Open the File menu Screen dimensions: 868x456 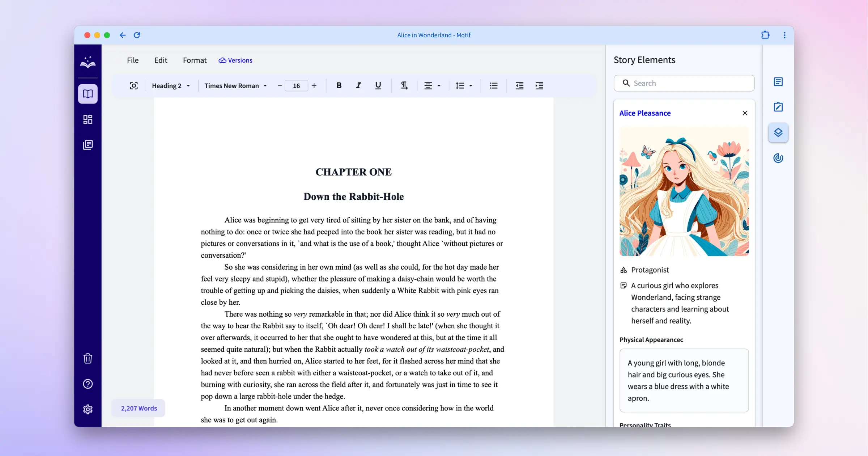(132, 60)
